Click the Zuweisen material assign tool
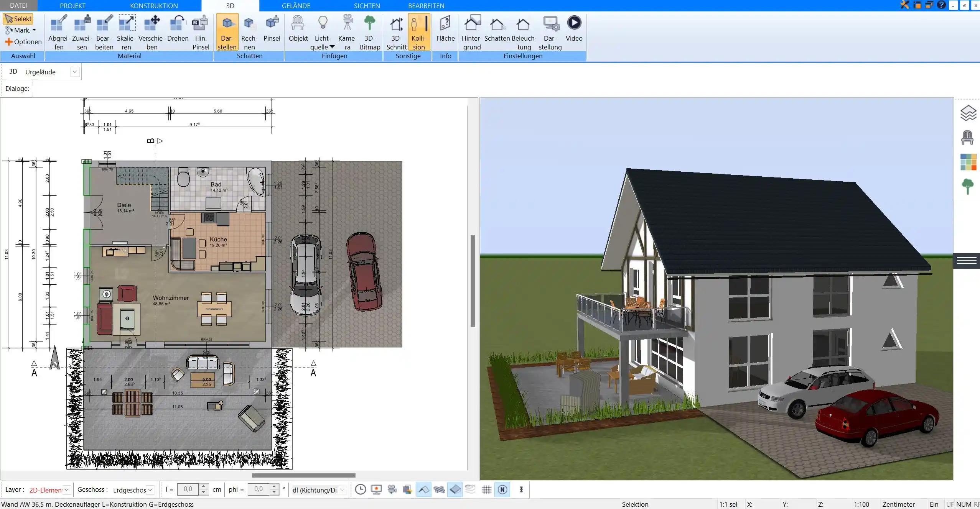 click(x=82, y=32)
